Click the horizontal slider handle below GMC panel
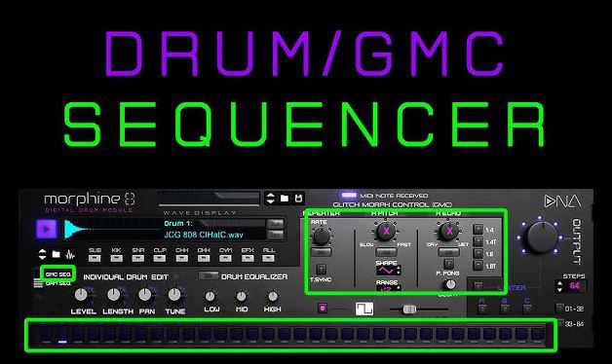Screen dimensions: 612x364 pyautogui.click(x=409, y=309)
